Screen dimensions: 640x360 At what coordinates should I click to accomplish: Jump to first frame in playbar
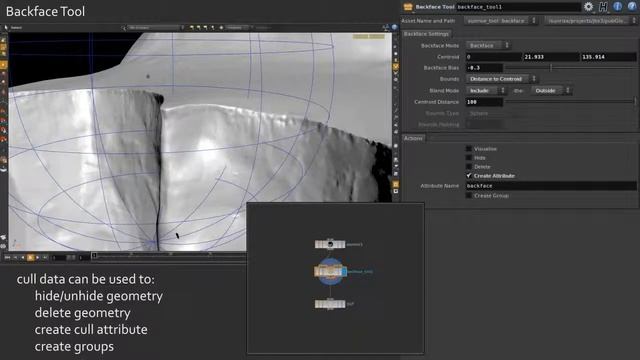7,258
